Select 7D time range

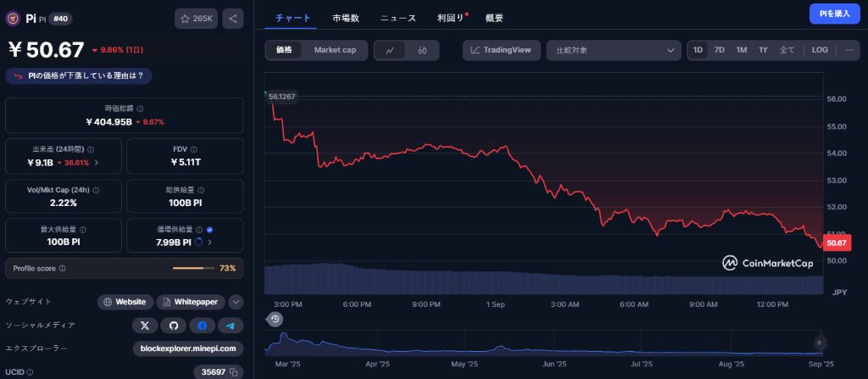coord(719,50)
